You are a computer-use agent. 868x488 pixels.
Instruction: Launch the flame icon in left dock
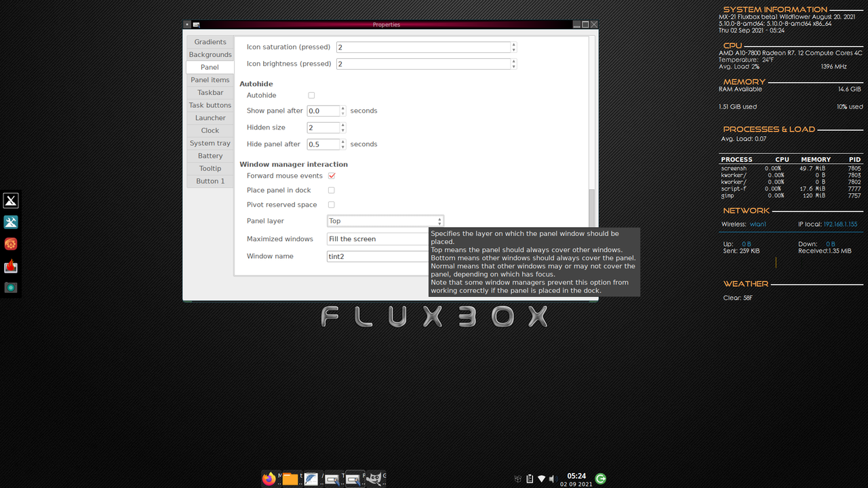(11, 266)
